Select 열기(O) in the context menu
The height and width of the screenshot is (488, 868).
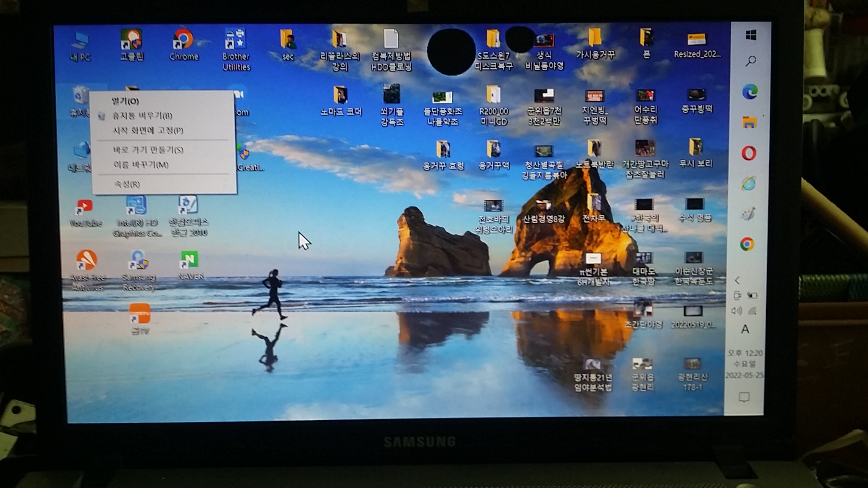coord(164,101)
